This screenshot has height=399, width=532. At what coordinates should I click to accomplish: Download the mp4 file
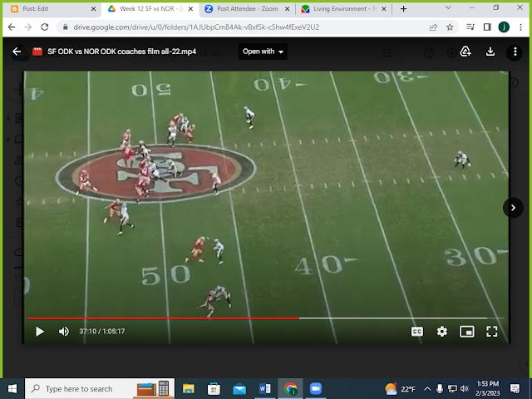click(490, 52)
